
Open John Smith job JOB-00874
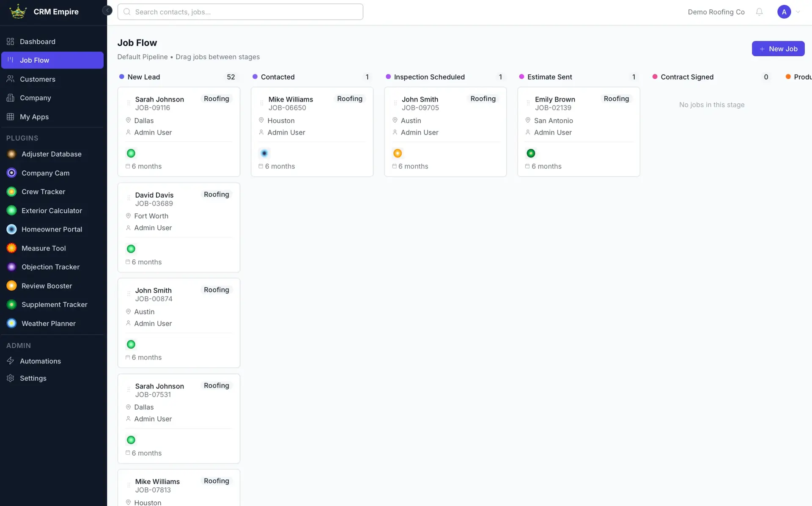tap(178, 323)
